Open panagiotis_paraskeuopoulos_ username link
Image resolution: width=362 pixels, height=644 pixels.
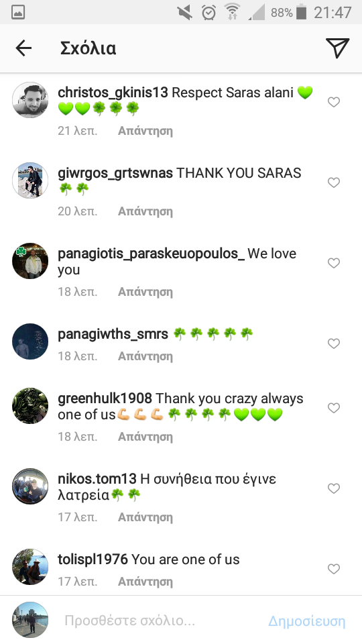pos(151,254)
